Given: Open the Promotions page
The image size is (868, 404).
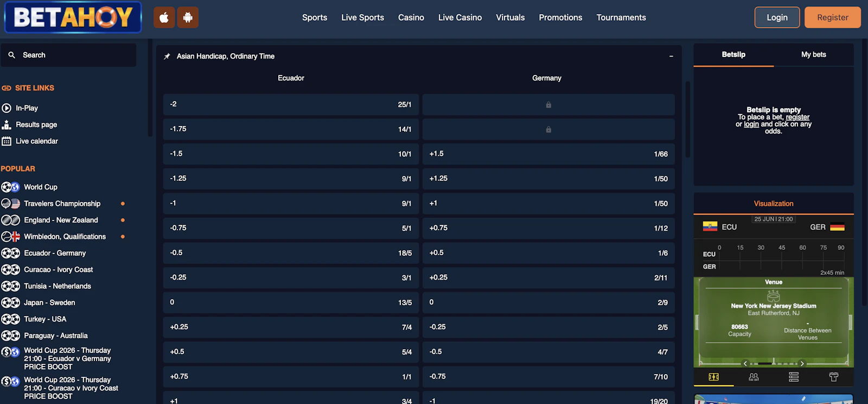Looking at the screenshot, I should pos(560,17).
